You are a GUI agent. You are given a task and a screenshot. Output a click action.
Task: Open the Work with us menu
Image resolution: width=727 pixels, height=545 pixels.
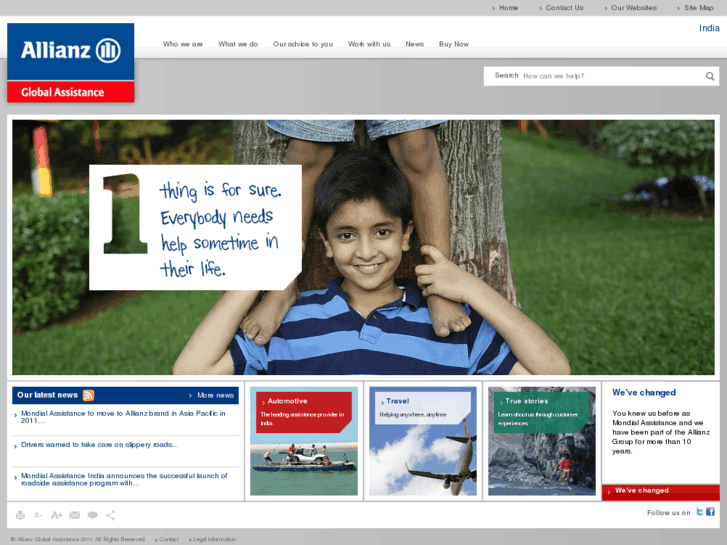click(369, 44)
